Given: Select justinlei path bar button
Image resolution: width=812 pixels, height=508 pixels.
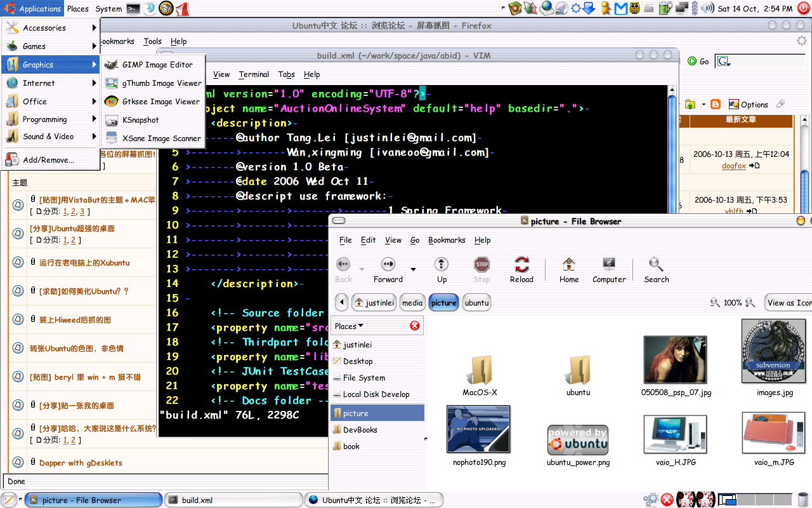Looking at the screenshot, I should (374, 302).
